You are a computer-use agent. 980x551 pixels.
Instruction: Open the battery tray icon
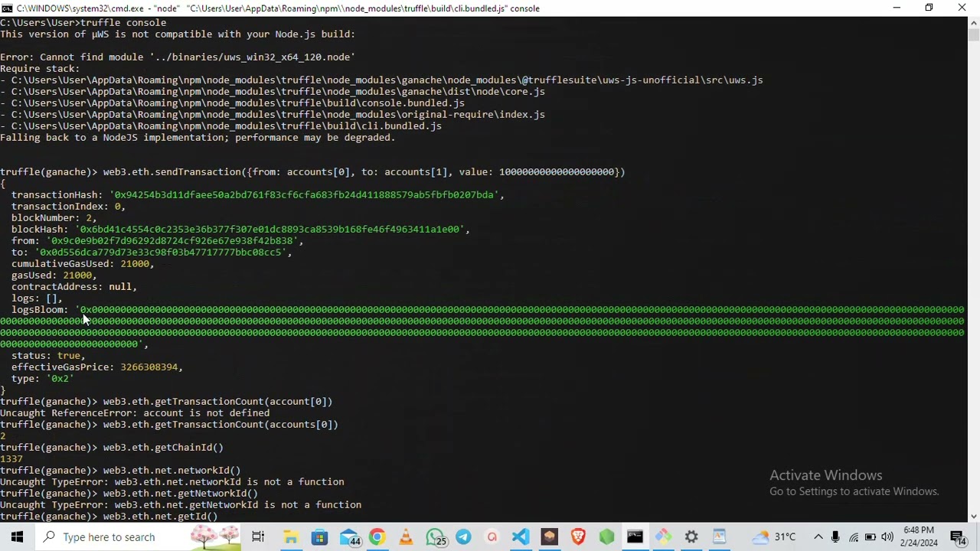point(870,537)
